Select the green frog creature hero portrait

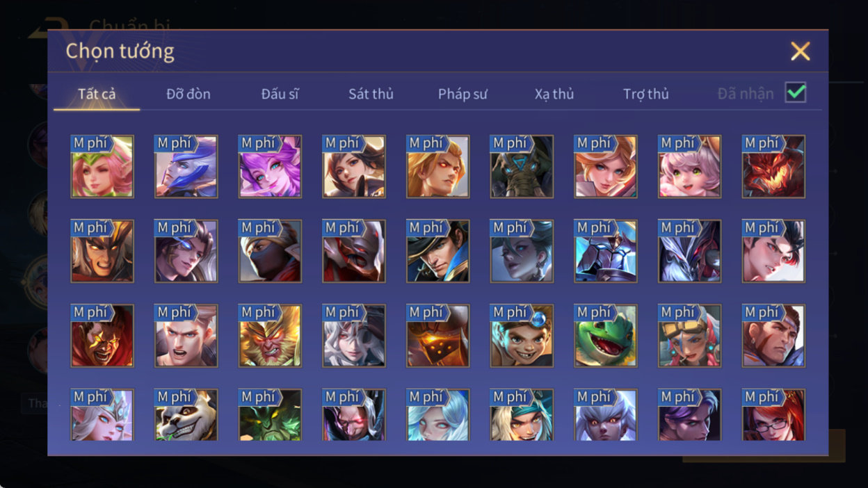coord(606,336)
